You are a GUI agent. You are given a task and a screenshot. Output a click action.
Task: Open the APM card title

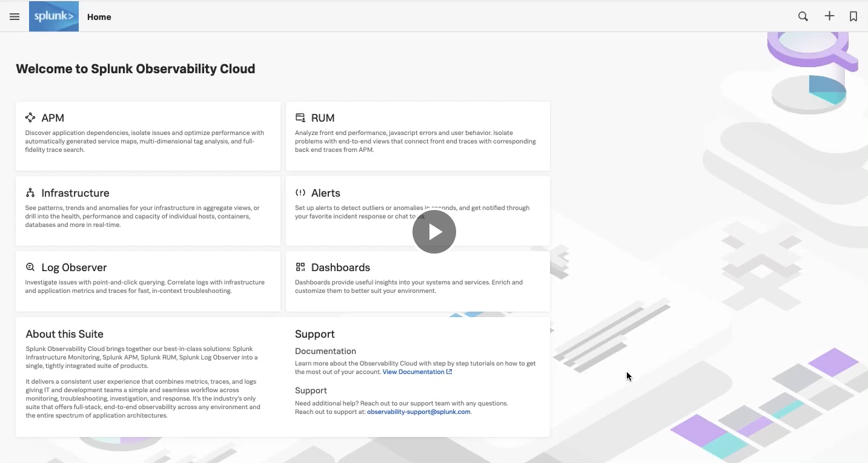pos(53,118)
